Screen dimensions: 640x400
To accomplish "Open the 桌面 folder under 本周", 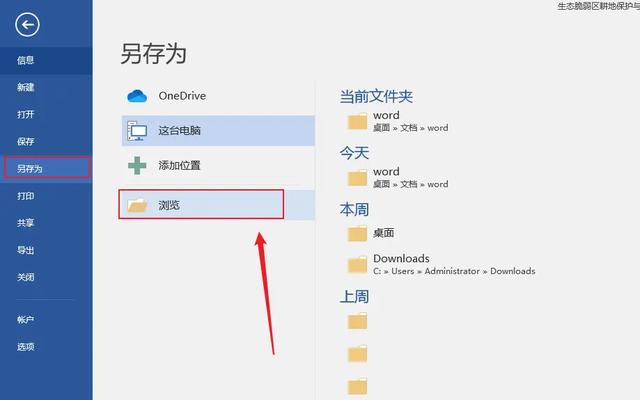I will click(384, 233).
